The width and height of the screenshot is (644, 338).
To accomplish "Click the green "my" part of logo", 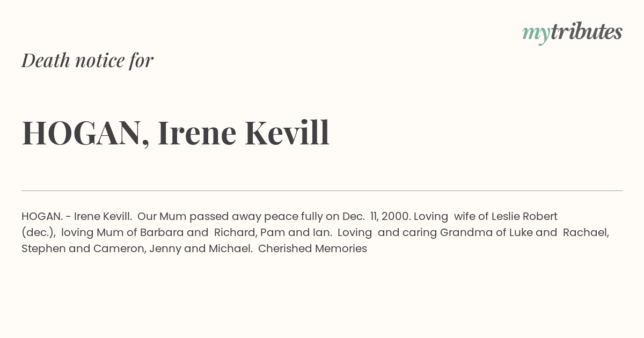I will tap(536, 35).
